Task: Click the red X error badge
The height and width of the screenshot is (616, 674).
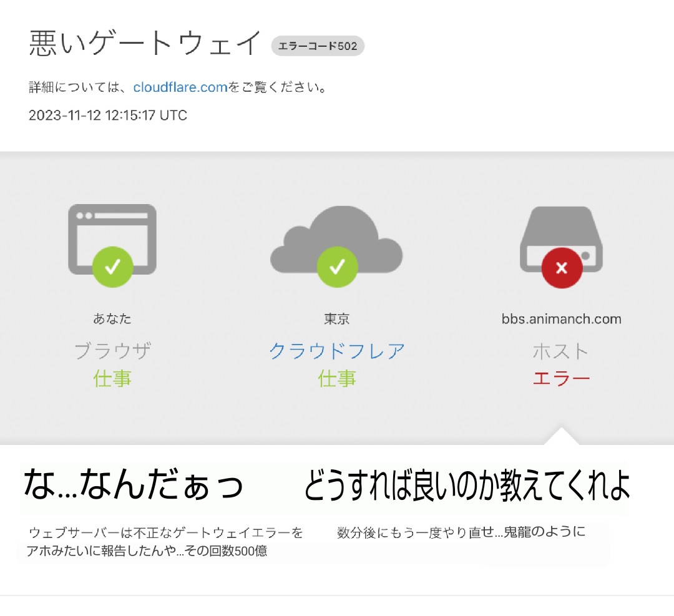Action: [562, 268]
